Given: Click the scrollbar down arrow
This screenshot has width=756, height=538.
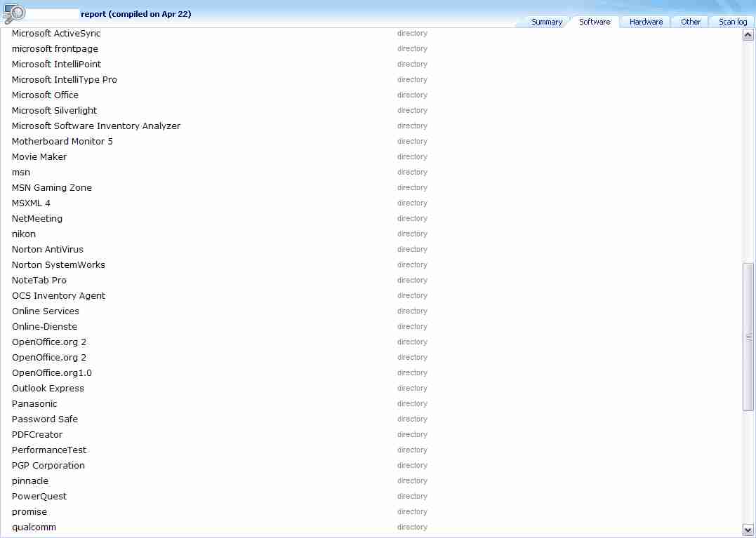Looking at the screenshot, I should pyautogui.click(x=748, y=530).
